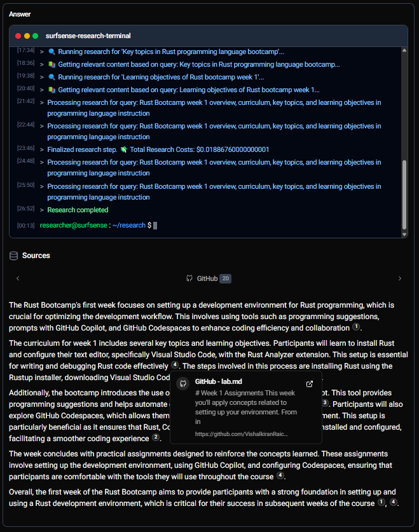
Task: Select the GitHub sources tab
Action: coord(209,278)
